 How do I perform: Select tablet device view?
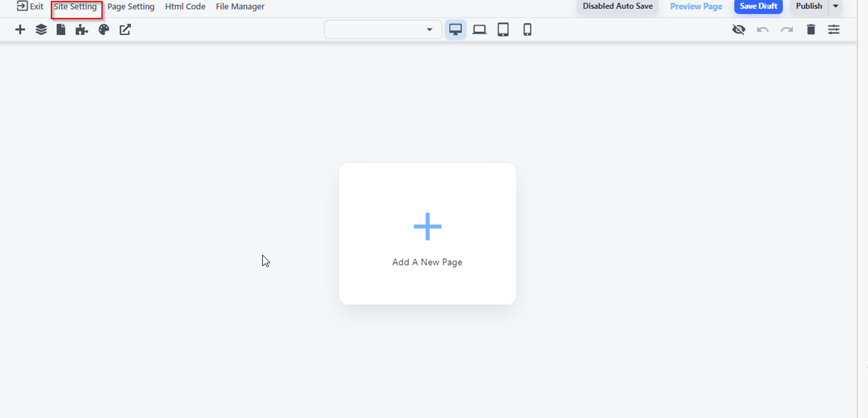[503, 29]
